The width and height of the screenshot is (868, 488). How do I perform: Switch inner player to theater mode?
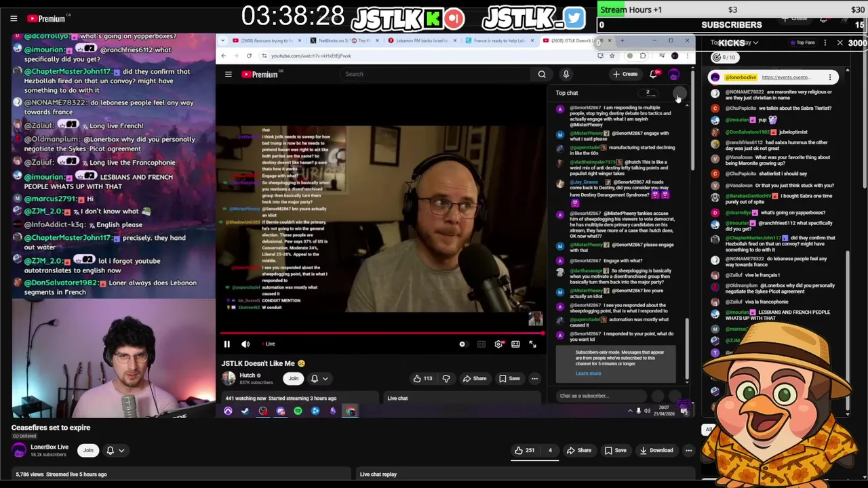point(515,344)
